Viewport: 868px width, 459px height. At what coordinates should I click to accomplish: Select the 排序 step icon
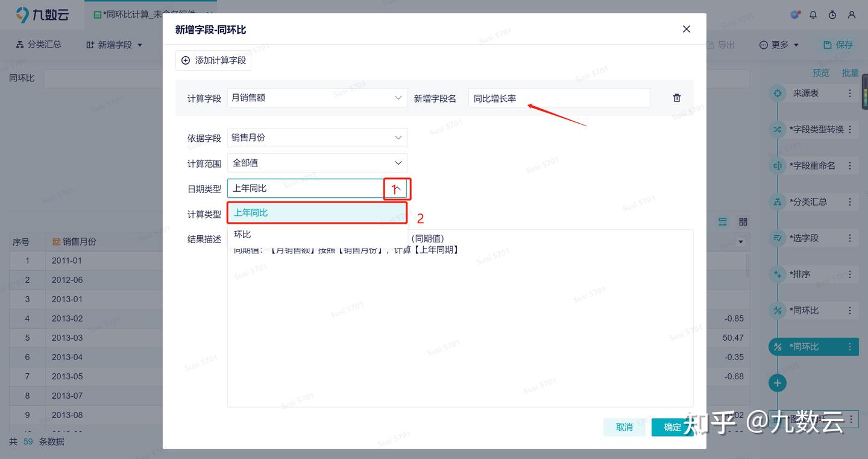click(x=778, y=274)
